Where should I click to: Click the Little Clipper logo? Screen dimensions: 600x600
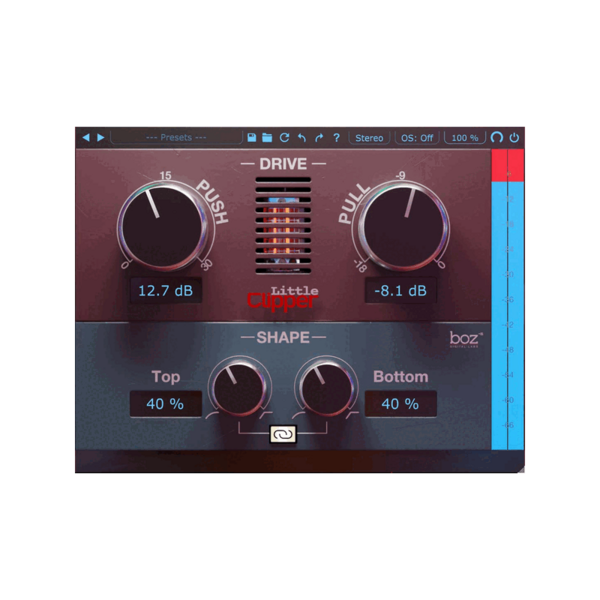tap(283, 298)
